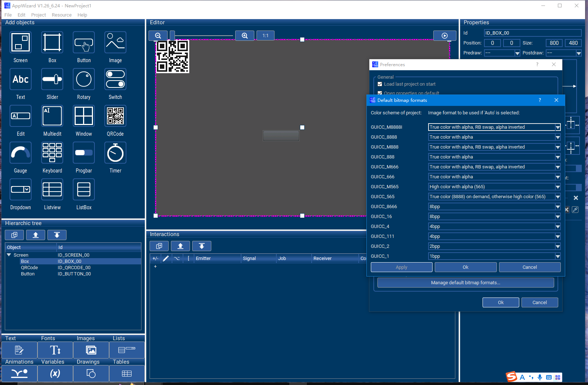Open the Variables resource panel
The height and width of the screenshot is (385, 588).
tap(55, 374)
